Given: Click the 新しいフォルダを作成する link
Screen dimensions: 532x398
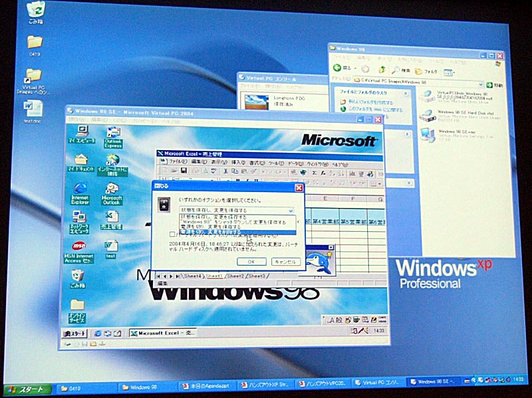Looking at the screenshot, I should coord(370,102).
